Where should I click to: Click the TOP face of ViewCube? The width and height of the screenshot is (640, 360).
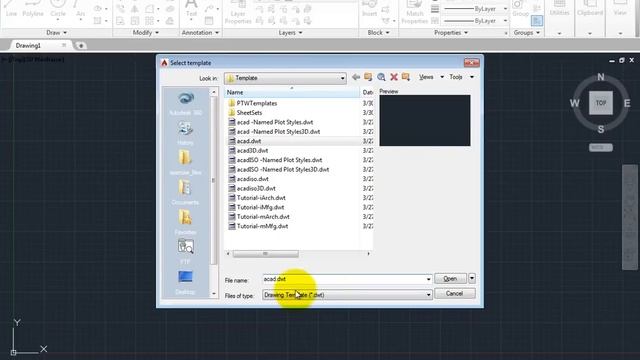(x=601, y=103)
